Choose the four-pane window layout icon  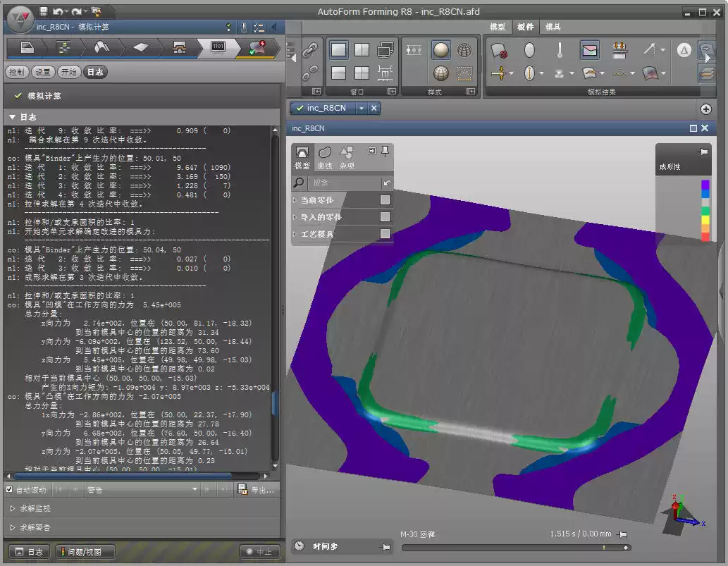click(362, 73)
